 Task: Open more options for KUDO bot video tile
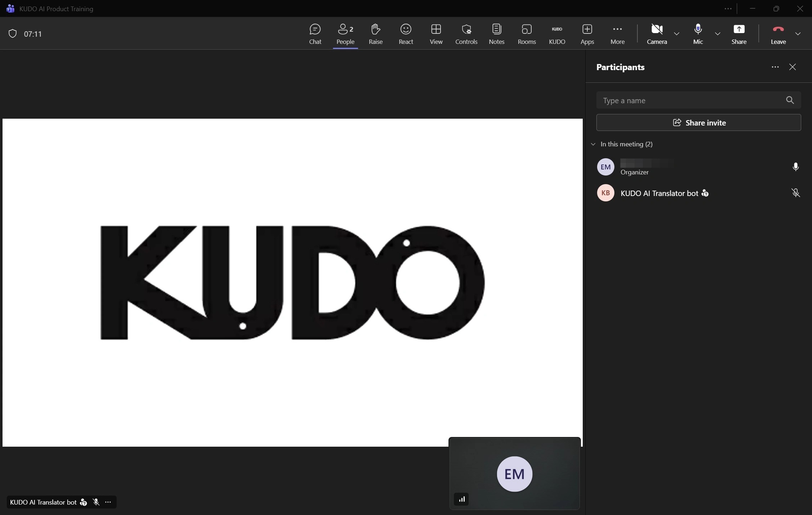click(x=108, y=502)
